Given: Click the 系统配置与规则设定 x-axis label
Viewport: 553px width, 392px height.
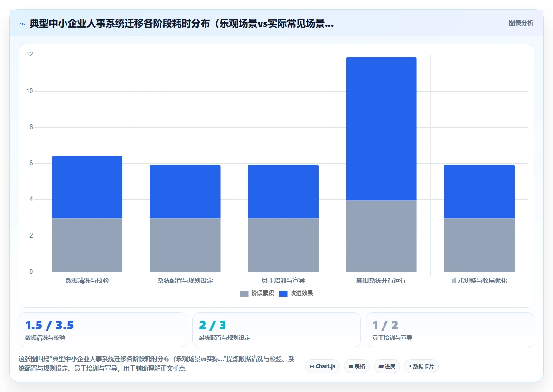Looking at the screenshot, I should click(x=185, y=280).
